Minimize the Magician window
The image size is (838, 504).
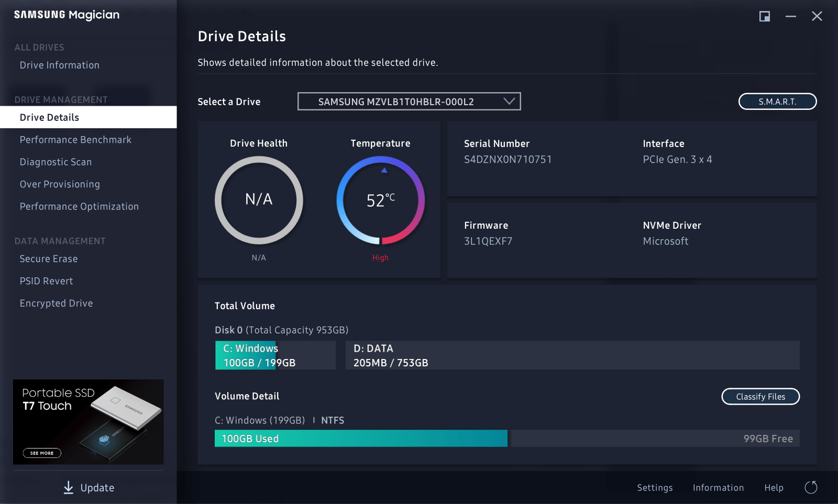click(791, 16)
